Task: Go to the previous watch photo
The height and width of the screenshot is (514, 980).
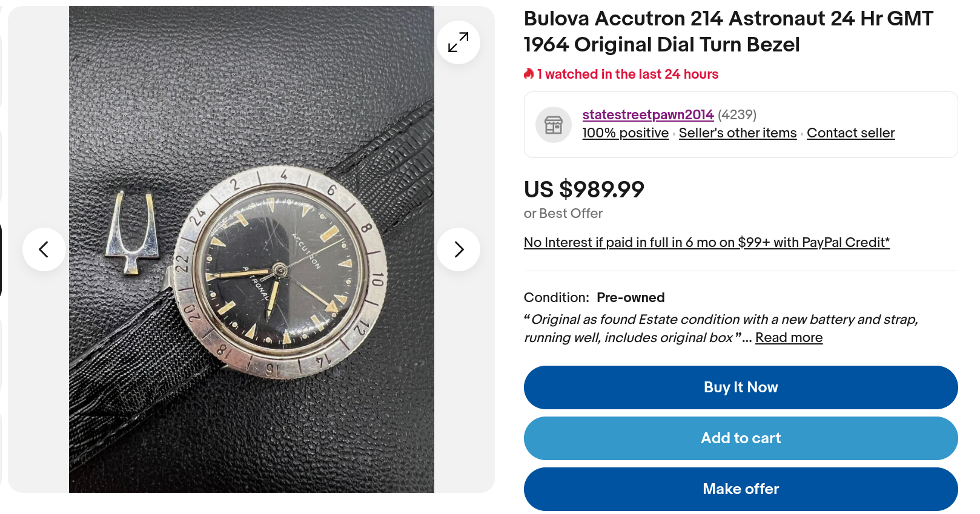Action: click(44, 249)
